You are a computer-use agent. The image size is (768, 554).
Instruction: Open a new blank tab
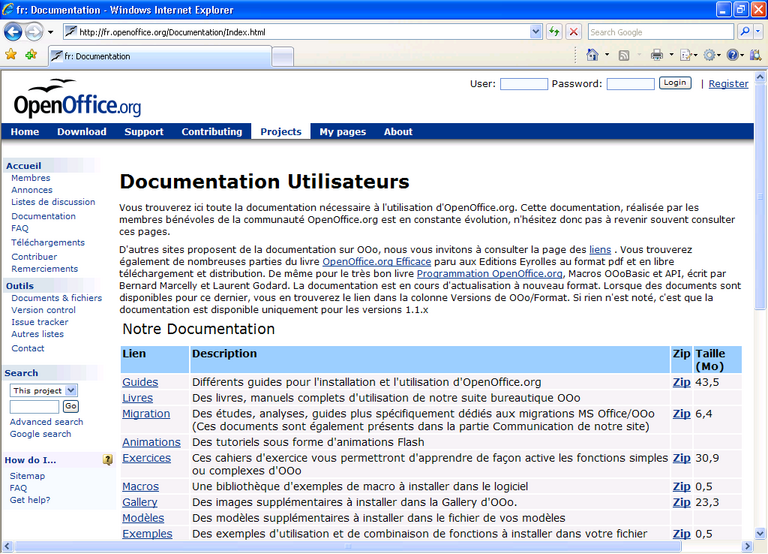pos(283,56)
